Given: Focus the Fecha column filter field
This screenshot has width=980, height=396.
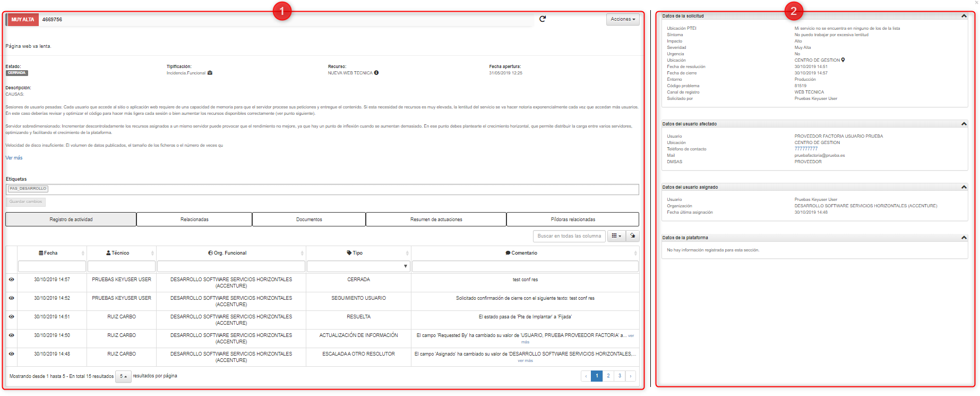Looking at the screenshot, I should pos(51,266).
